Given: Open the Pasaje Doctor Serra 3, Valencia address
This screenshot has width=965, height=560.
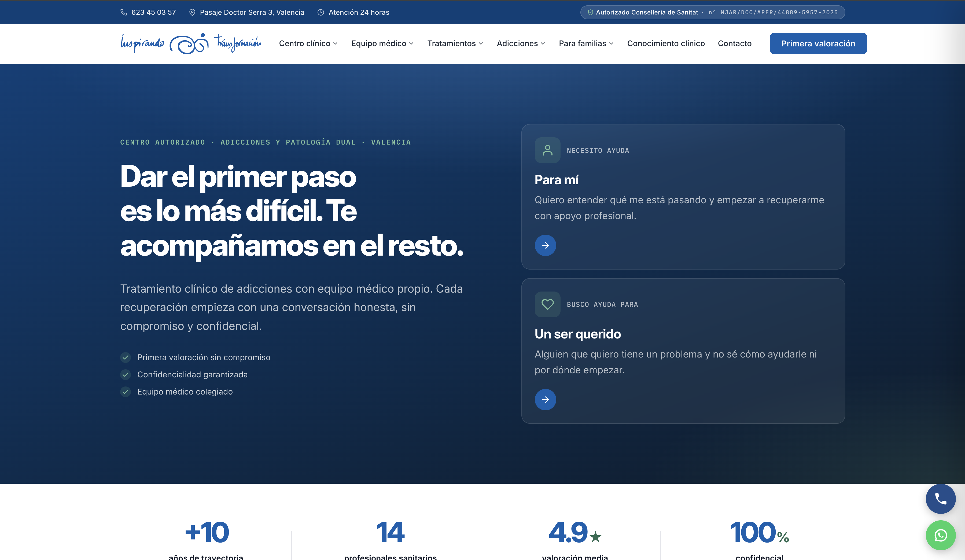Looking at the screenshot, I should pos(252,12).
